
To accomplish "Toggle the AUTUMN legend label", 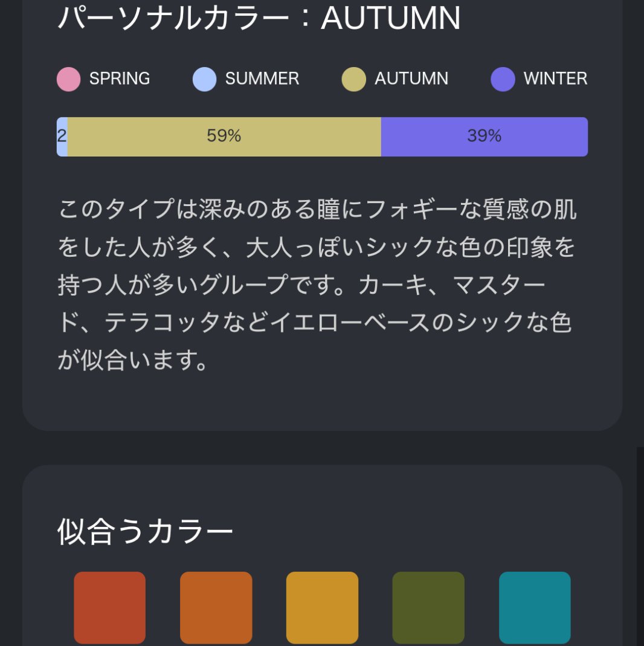I will [411, 79].
